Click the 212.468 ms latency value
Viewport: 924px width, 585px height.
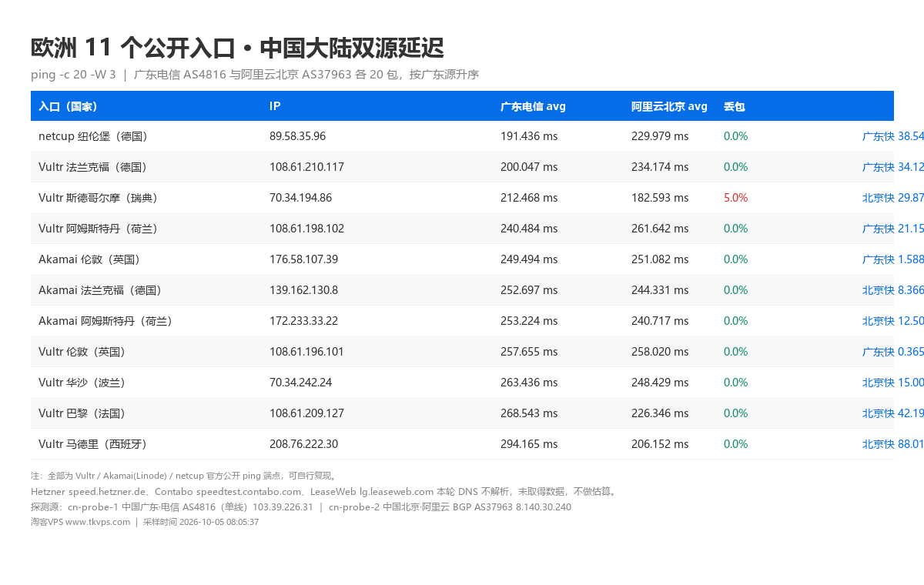click(x=529, y=198)
